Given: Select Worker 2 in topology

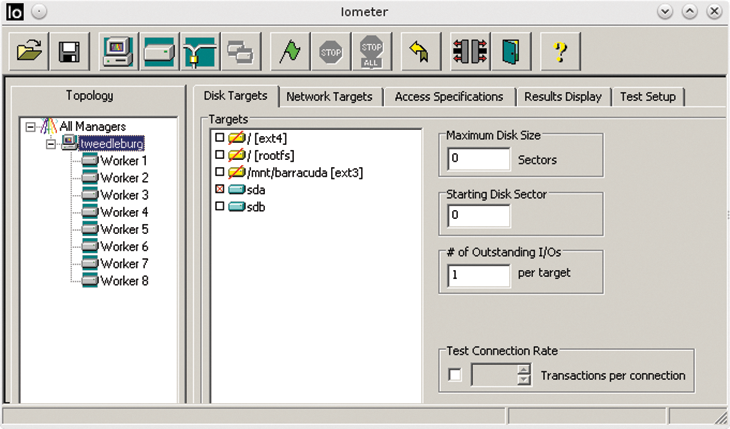Looking at the screenshot, I should click(124, 178).
